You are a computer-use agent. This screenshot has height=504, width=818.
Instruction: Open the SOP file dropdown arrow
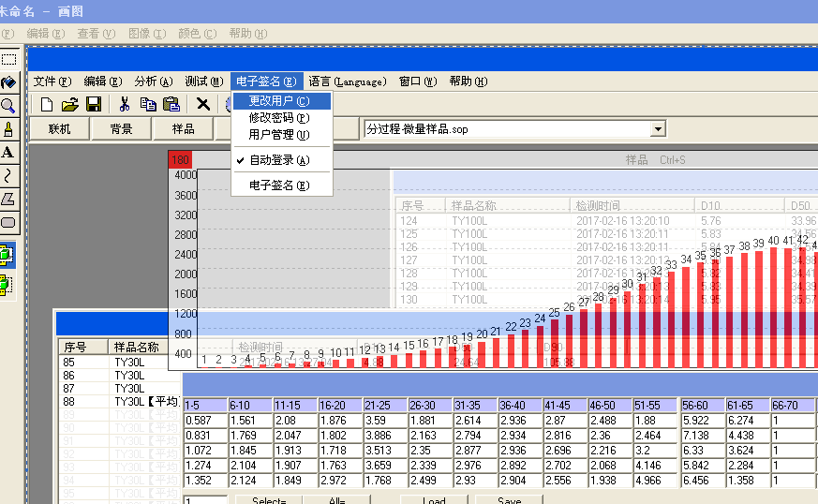[x=658, y=129]
